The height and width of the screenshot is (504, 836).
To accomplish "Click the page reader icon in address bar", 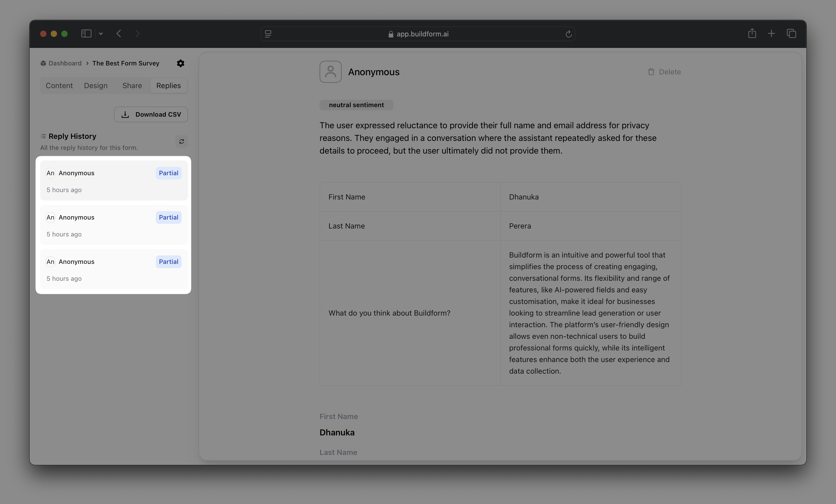I will [268, 34].
